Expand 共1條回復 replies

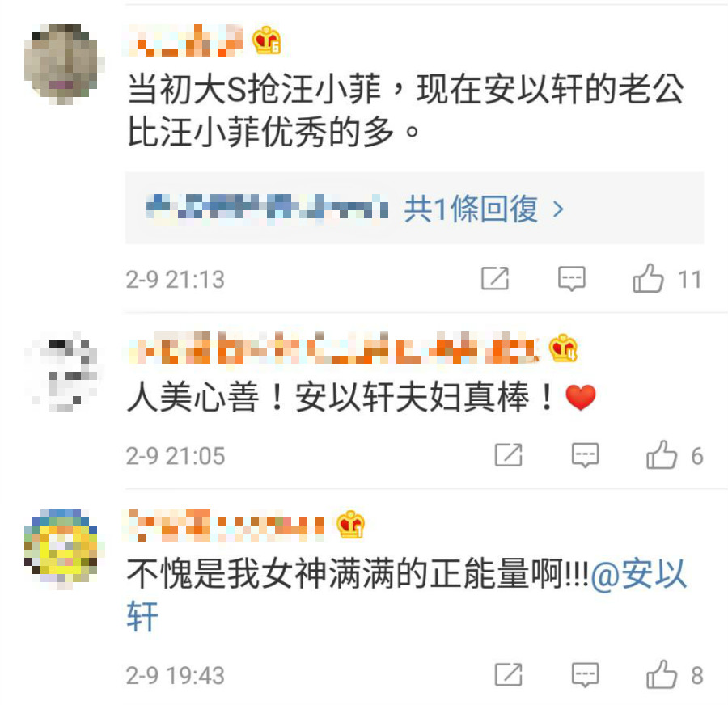click(x=470, y=209)
